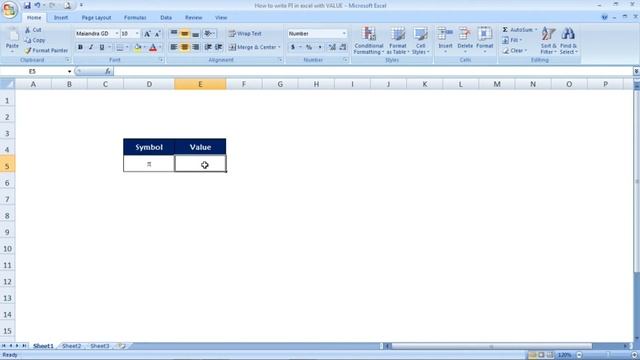Viewport: 640px width, 360px height.
Task: Open the Format cells menu
Action: [x=484, y=40]
